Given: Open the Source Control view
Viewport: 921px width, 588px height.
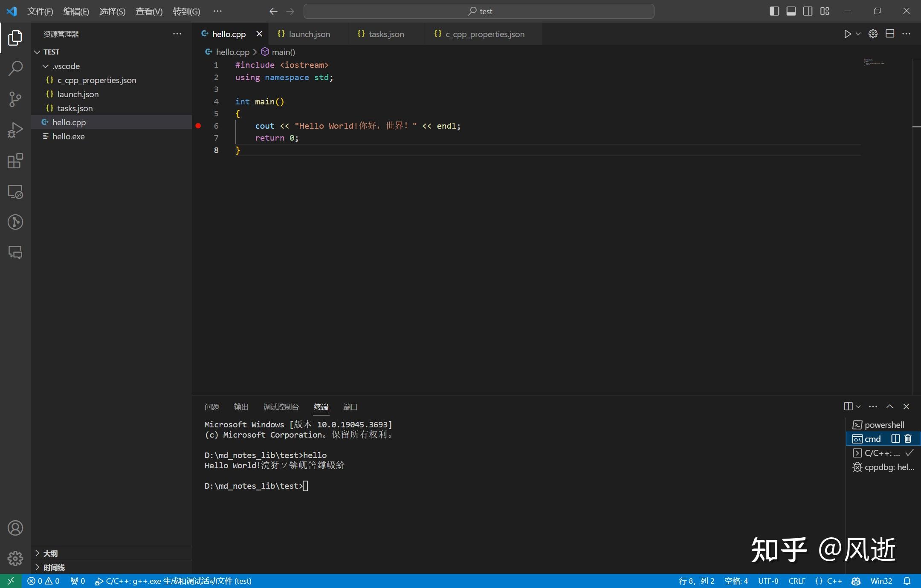Looking at the screenshot, I should coord(15,99).
